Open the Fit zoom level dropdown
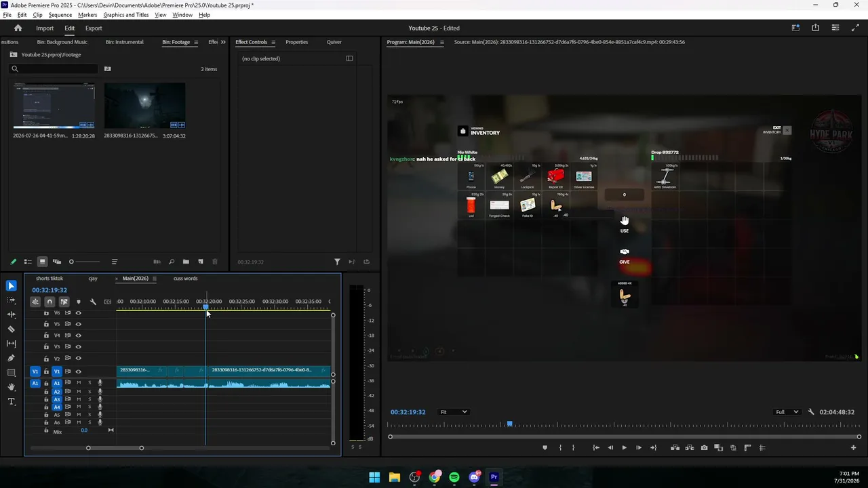 (x=454, y=412)
